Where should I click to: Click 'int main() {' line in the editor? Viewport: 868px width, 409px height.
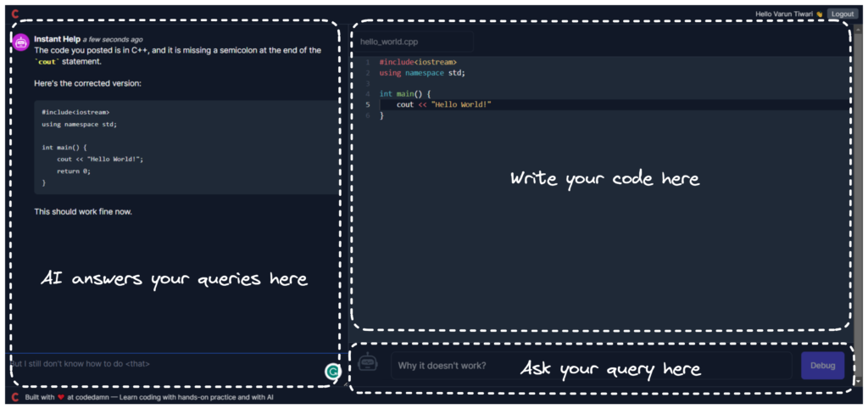click(404, 93)
